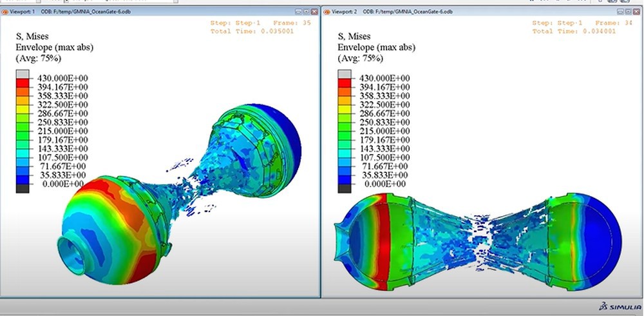Image resolution: width=644 pixels, height=316 pixels.
Task: Maximize the Viewport 2 window
Action: coord(628,12)
